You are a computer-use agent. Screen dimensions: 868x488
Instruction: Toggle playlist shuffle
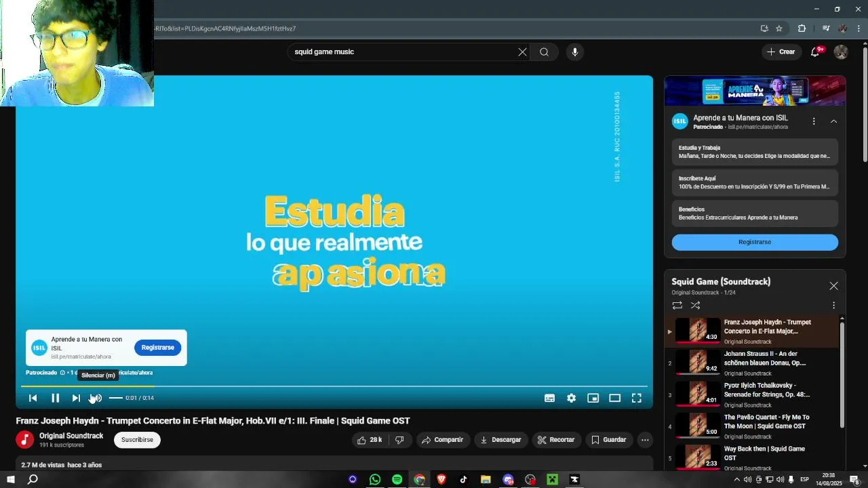[695, 306]
